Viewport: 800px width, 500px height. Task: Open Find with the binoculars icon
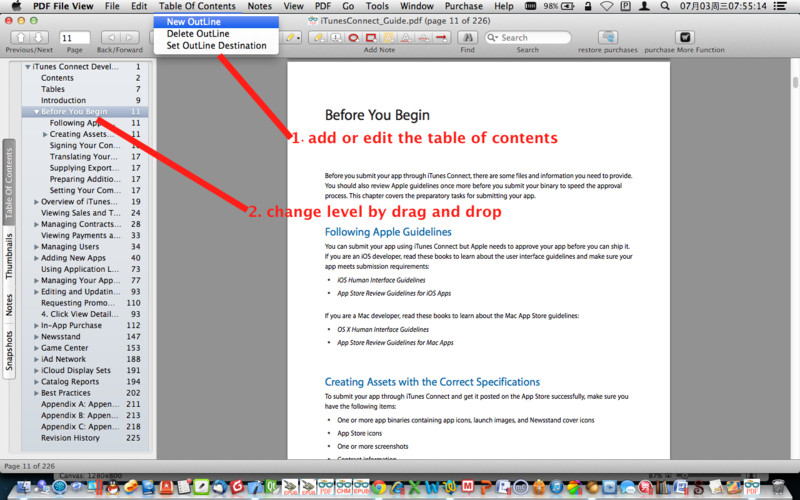467,38
